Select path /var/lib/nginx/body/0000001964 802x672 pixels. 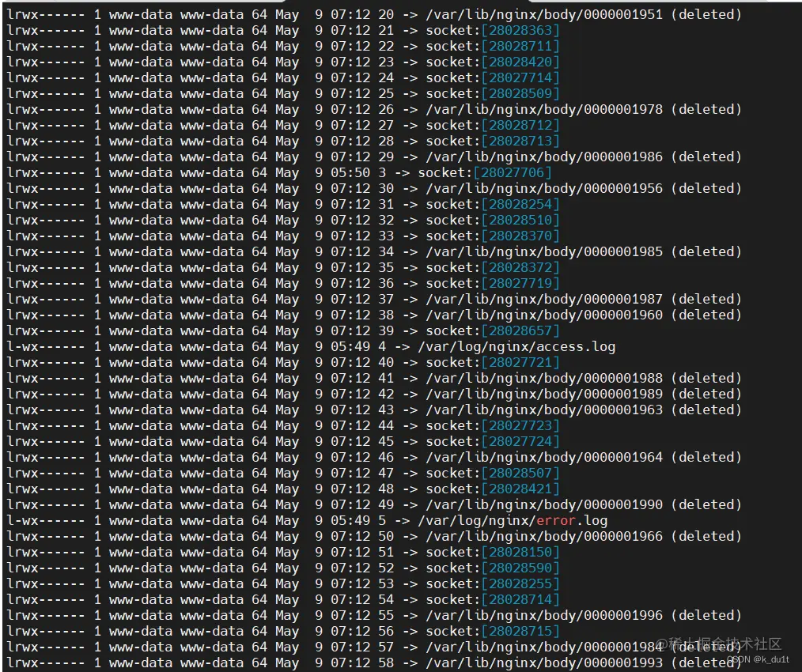point(544,459)
